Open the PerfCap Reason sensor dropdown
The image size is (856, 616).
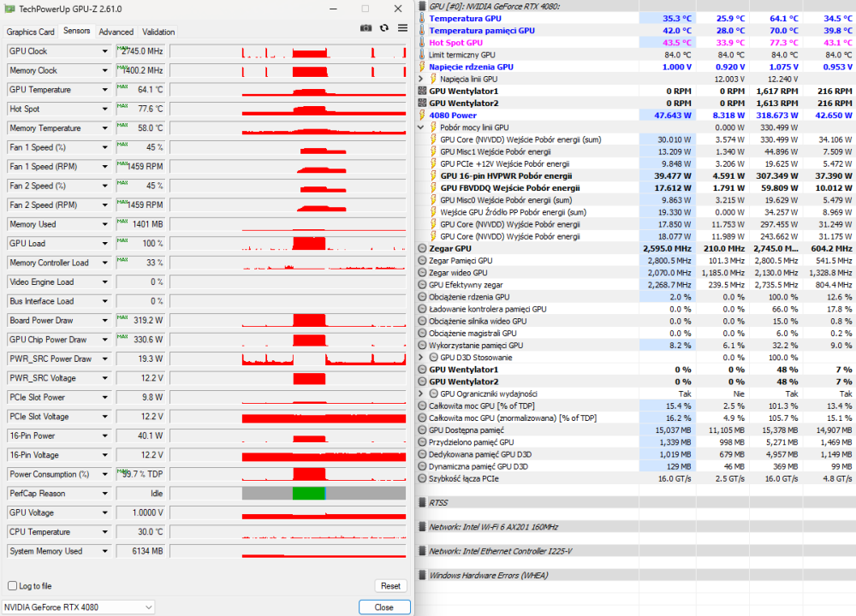(104, 494)
